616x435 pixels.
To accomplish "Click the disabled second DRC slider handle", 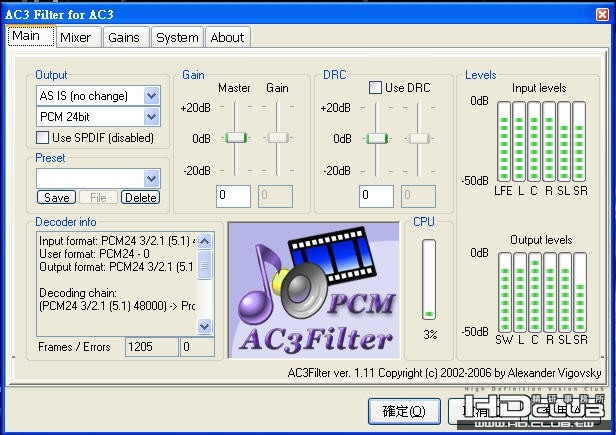I will (419, 138).
